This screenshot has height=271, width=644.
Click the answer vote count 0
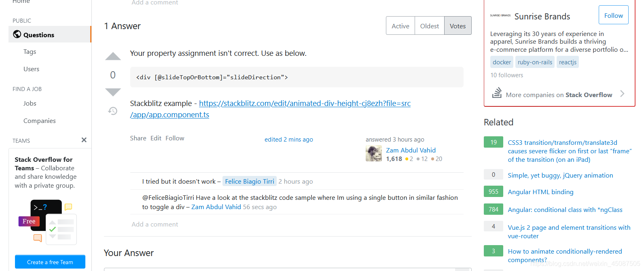[x=113, y=75]
